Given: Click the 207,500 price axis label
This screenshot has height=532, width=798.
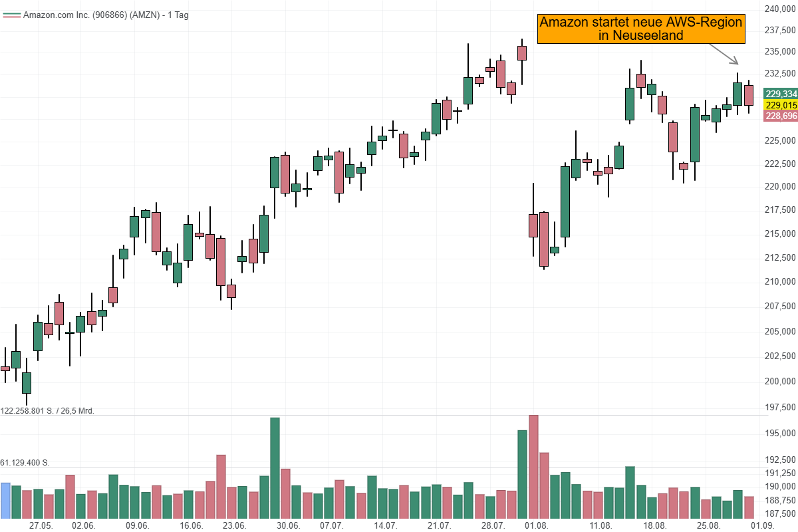Looking at the screenshot, I should 781,307.
